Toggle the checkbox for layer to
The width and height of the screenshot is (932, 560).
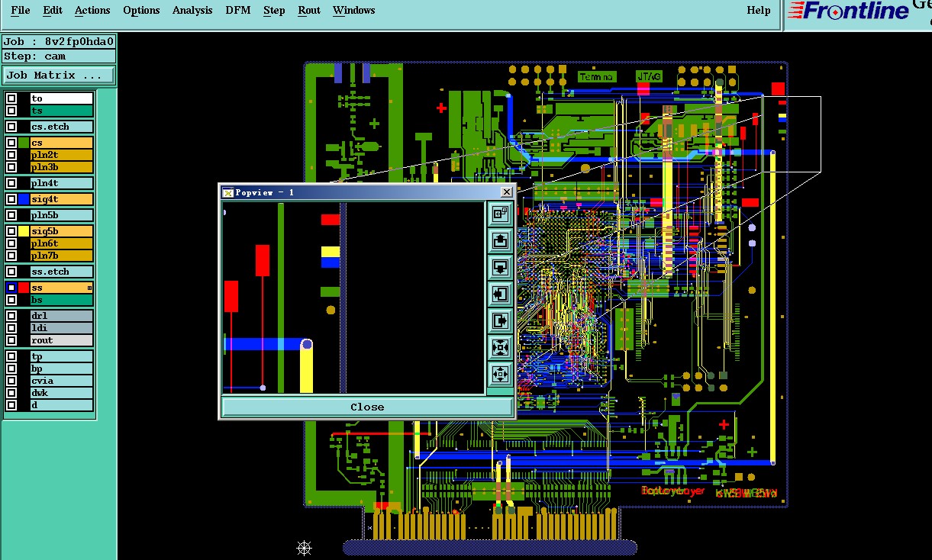(x=11, y=98)
